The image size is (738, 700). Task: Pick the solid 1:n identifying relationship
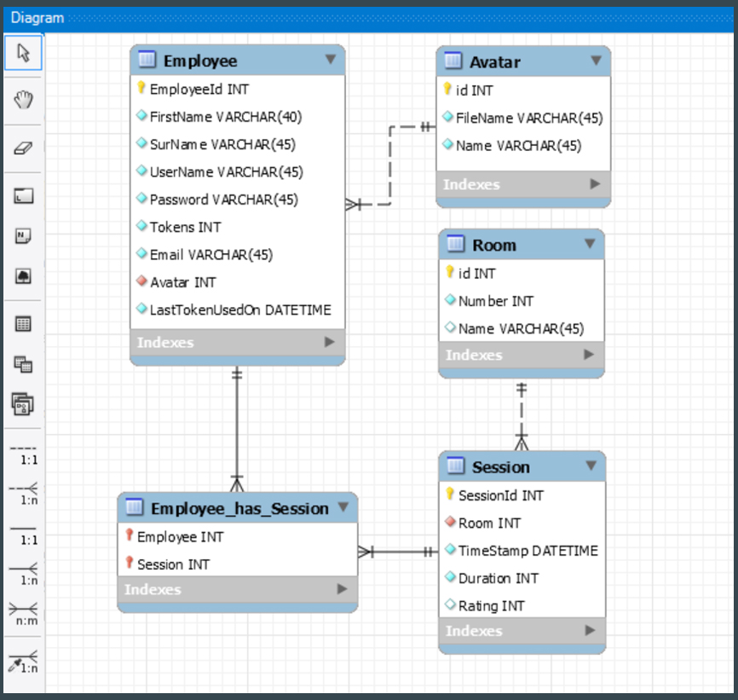(x=24, y=575)
